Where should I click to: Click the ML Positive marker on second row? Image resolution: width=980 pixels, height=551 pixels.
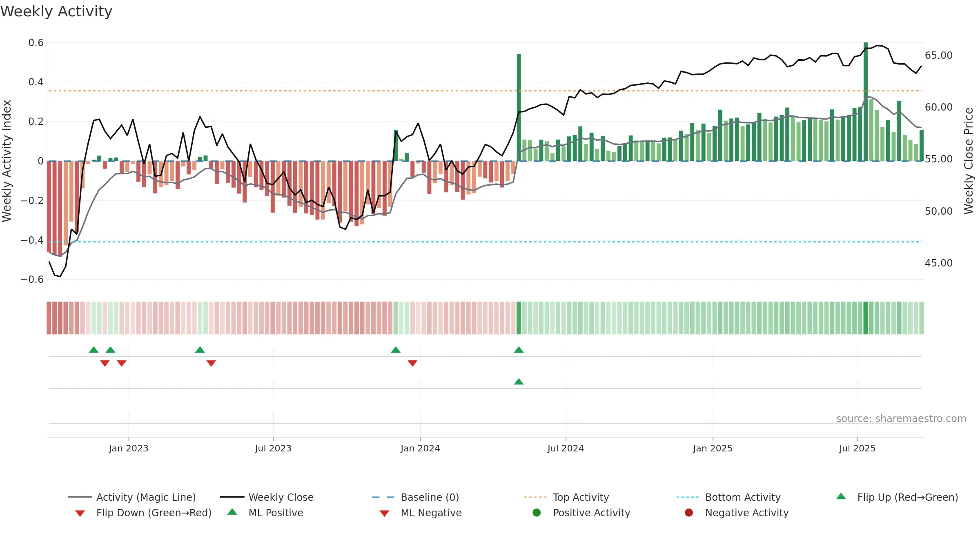pos(519,382)
